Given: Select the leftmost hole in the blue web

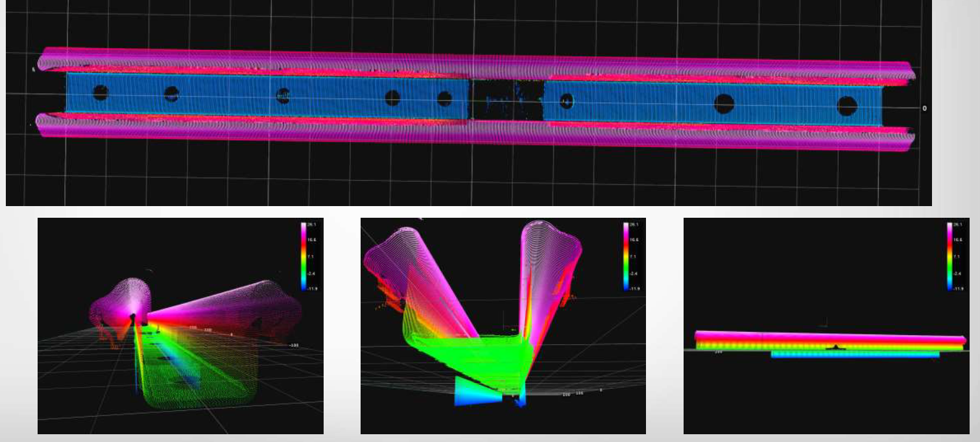Looking at the screenshot, I should click(x=101, y=93).
